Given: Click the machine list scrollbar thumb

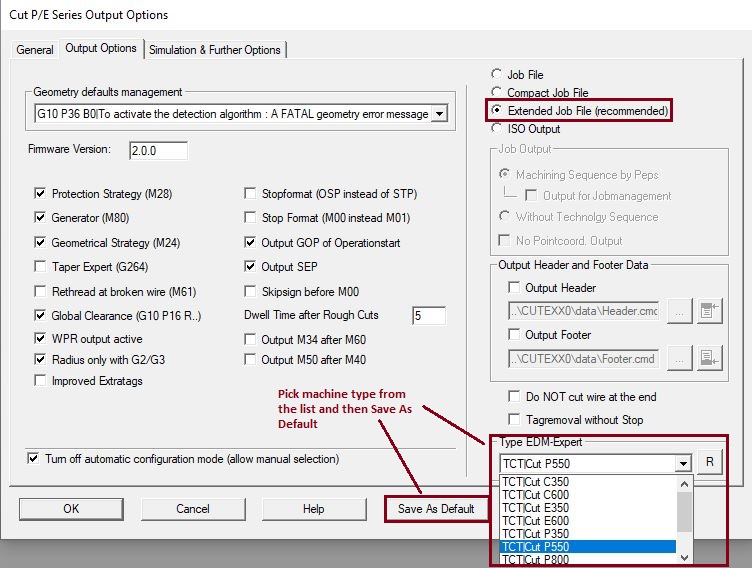Looking at the screenshot, I should click(684, 512).
